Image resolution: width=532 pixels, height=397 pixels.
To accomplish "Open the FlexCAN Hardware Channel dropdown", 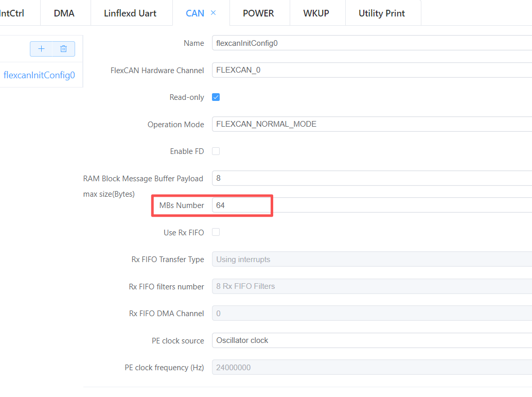I will (370, 70).
